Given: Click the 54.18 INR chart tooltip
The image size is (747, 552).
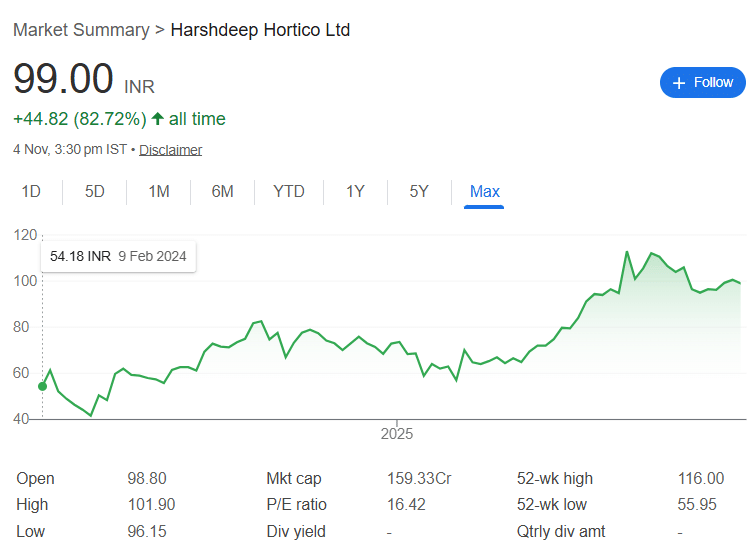Looking at the screenshot, I should pyautogui.click(x=118, y=257).
